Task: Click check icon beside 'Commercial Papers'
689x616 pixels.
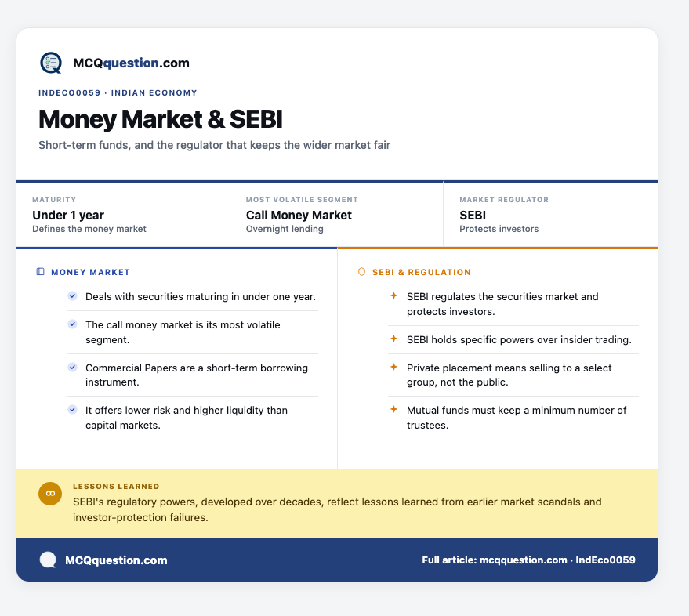Action: 72,367
